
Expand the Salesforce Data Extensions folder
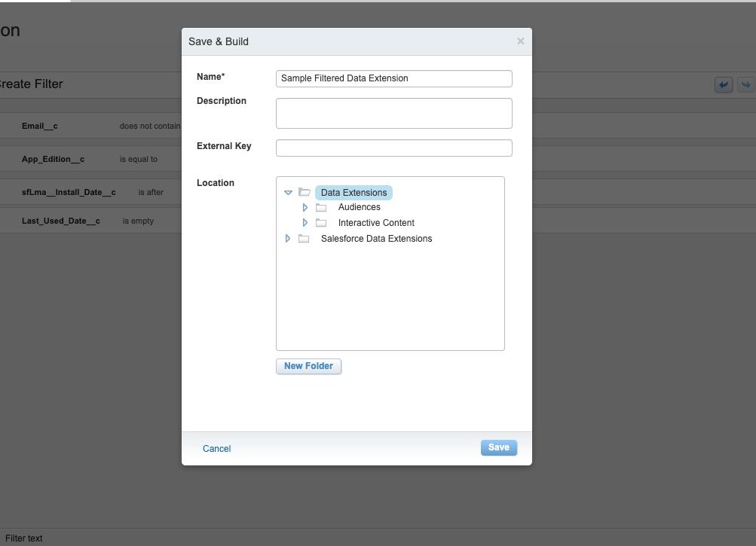click(288, 239)
